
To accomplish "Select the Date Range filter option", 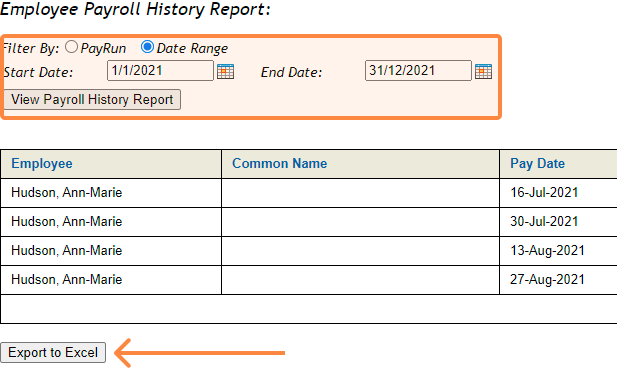I will (x=147, y=47).
